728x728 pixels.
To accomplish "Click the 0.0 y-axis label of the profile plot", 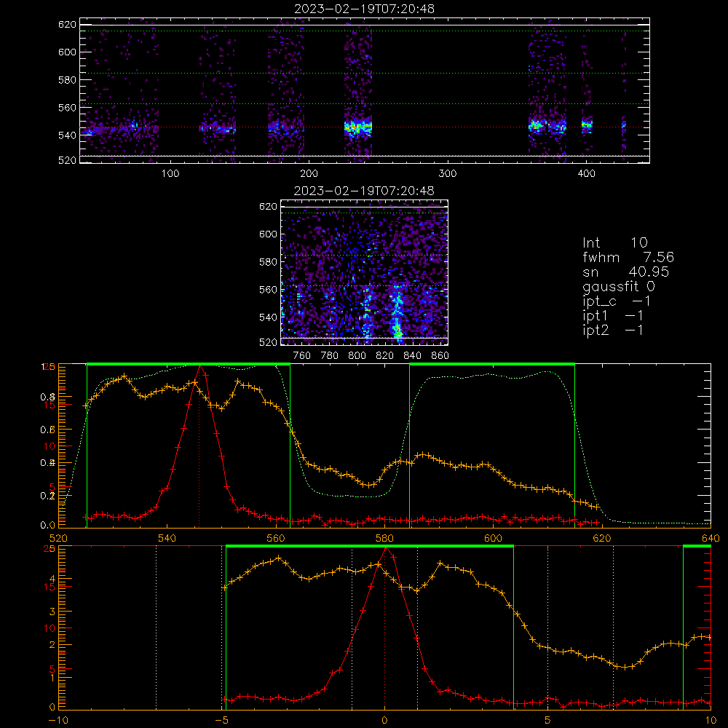I will pyautogui.click(x=48, y=525).
